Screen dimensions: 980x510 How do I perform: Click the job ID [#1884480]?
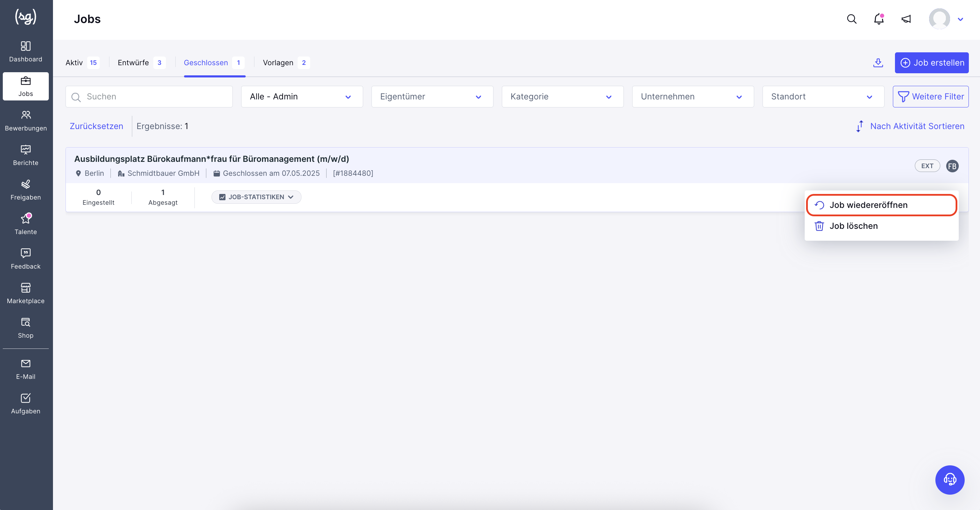coord(353,173)
